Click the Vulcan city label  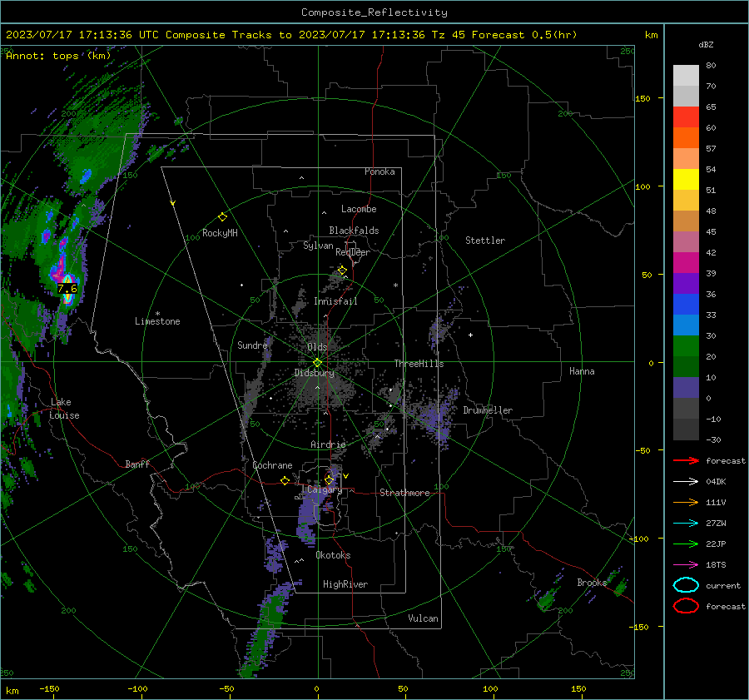(423, 618)
